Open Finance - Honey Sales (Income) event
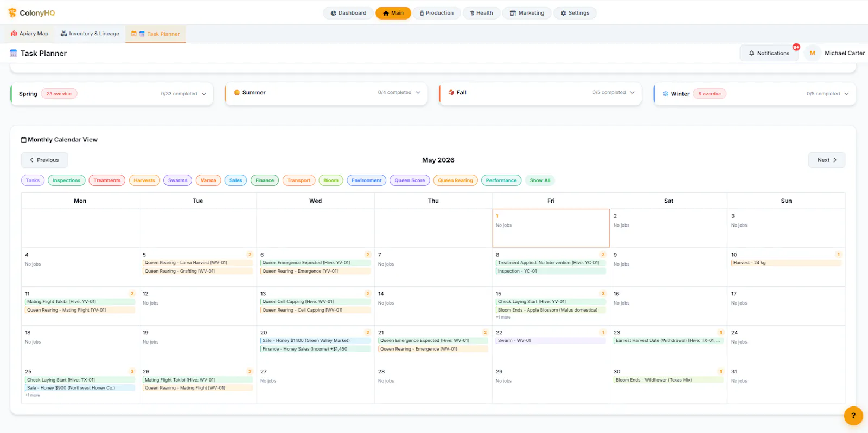Image resolution: width=868 pixels, height=433 pixels. 315,349
